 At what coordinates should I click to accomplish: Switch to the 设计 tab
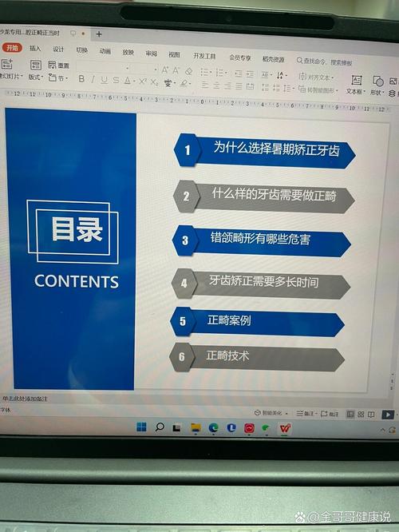click(58, 50)
